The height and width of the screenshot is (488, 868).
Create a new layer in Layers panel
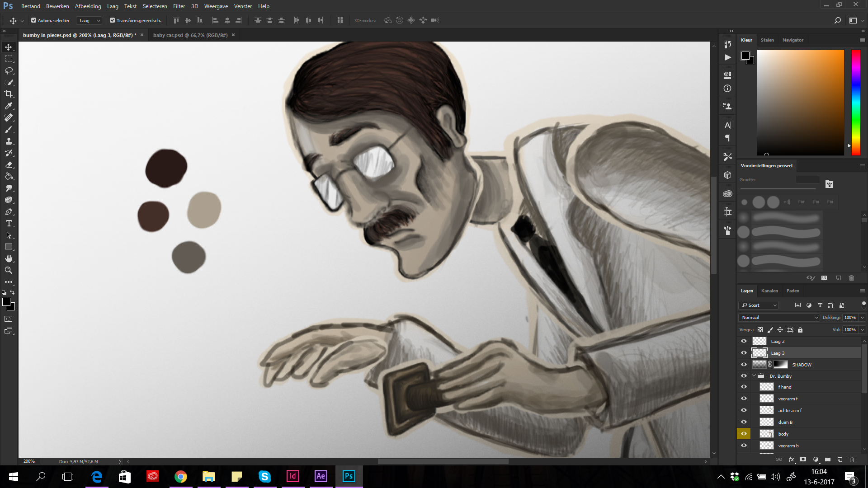pyautogui.click(x=840, y=460)
